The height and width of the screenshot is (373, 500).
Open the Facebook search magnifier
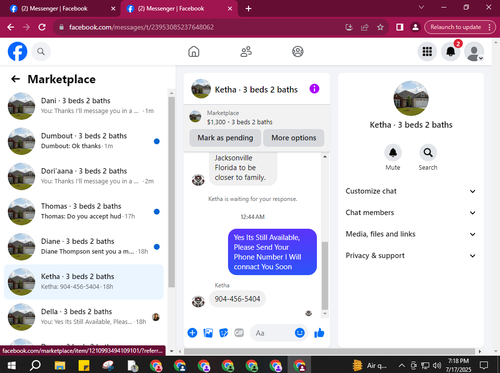point(41,52)
